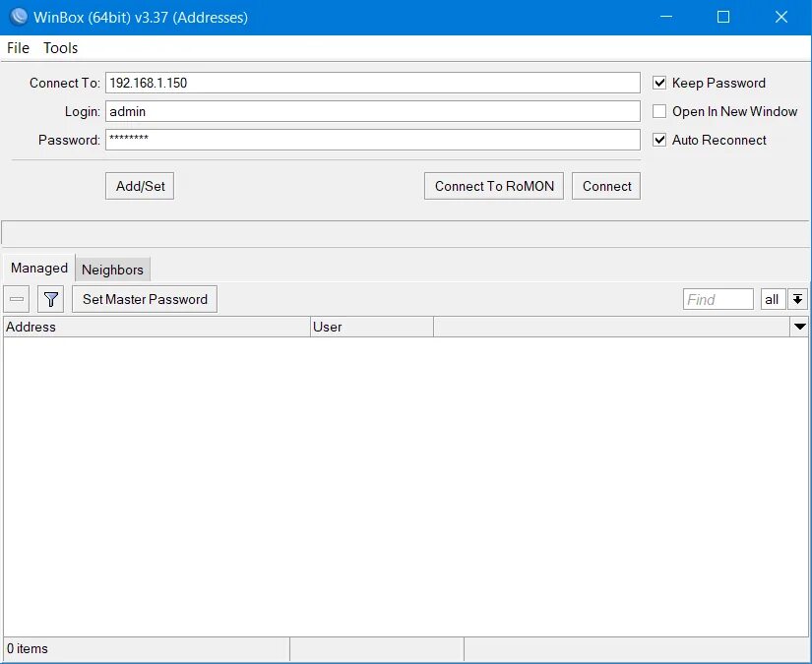Disable Auto Reconnect checkbox
The height and width of the screenshot is (664, 812).
click(659, 140)
